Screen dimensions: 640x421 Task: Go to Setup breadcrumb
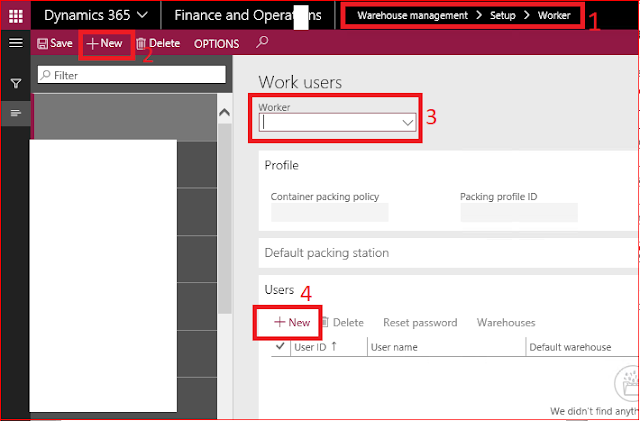pyautogui.click(x=503, y=16)
